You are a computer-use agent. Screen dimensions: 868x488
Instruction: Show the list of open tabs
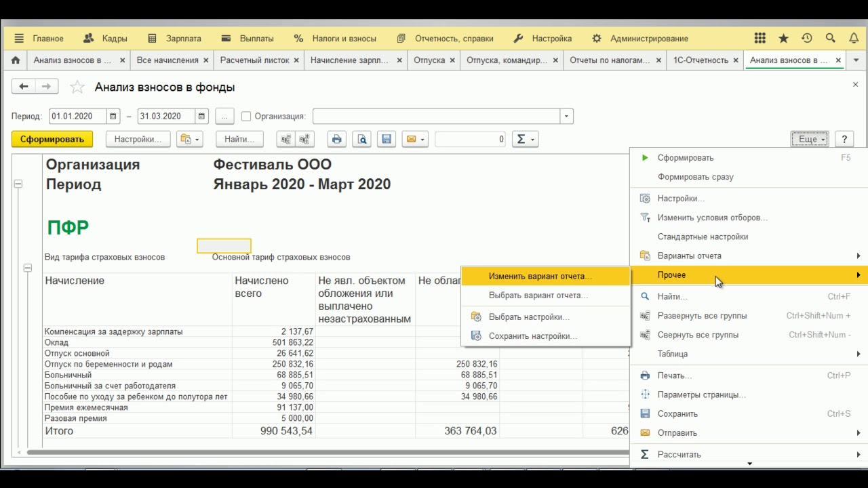[856, 60]
